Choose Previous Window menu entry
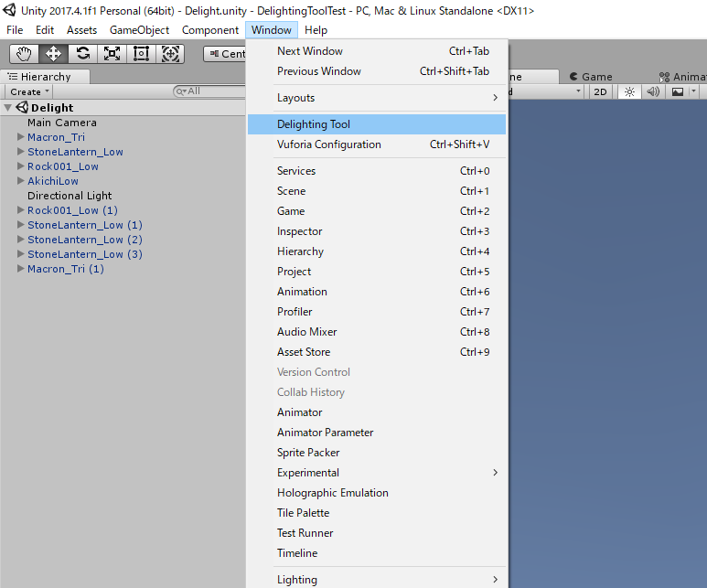Screen dimensions: 707x588 [377, 71]
